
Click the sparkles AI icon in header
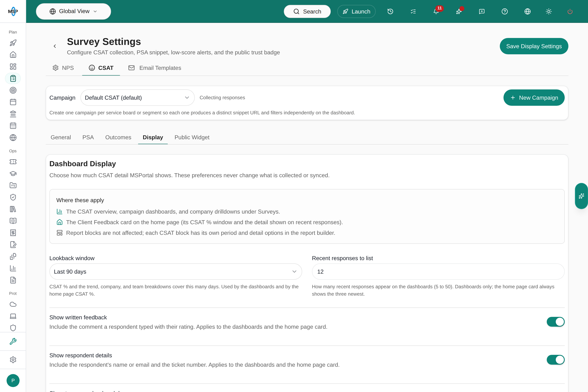[x=459, y=11]
